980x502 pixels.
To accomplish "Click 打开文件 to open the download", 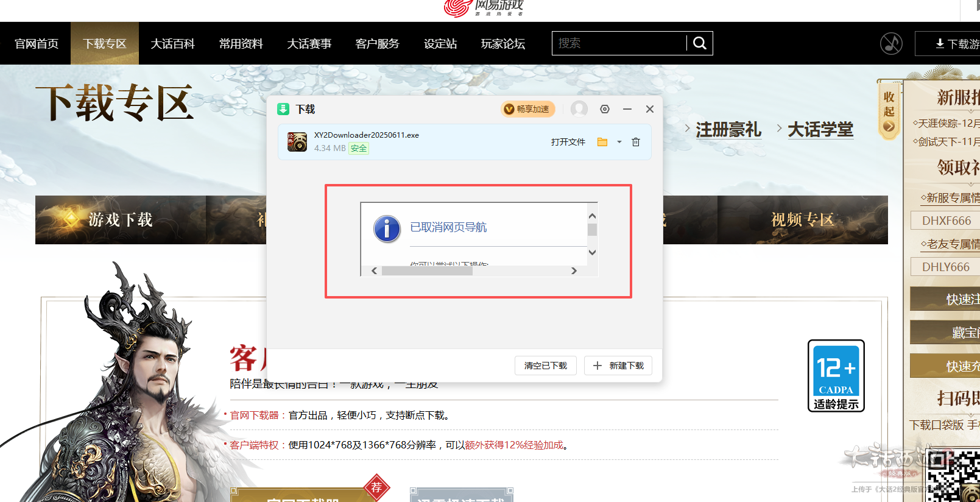I will pos(568,142).
